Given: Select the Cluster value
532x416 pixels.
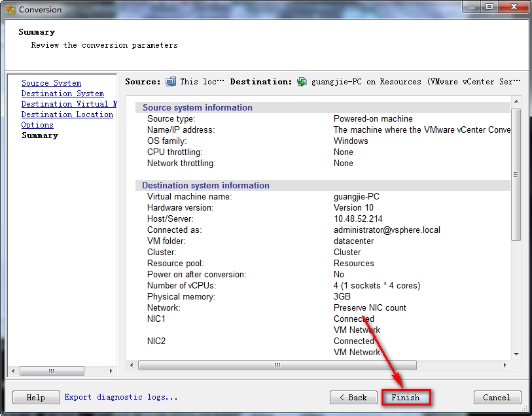Looking at the screenshot, I should (347, 252).
